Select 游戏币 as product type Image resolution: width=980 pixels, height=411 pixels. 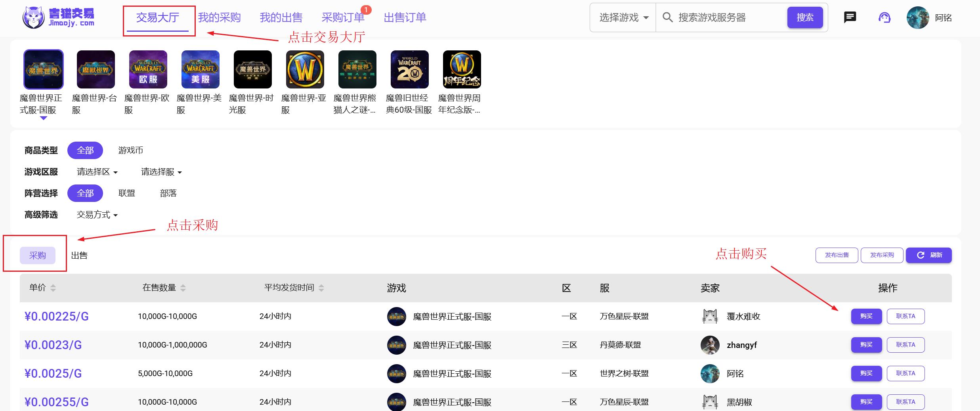click(130, 150)
